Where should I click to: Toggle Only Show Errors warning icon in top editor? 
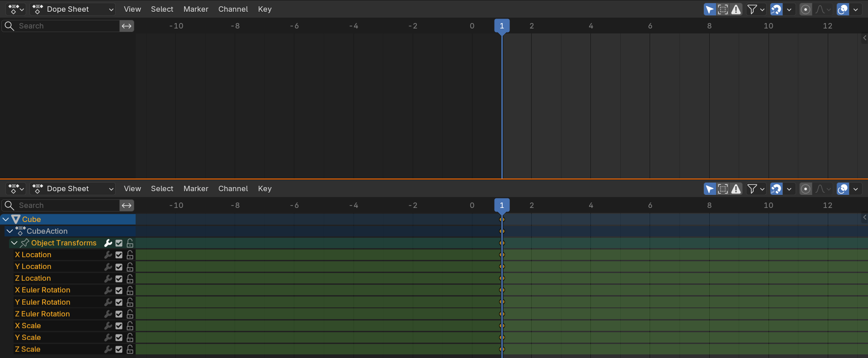tap(736, 9)
